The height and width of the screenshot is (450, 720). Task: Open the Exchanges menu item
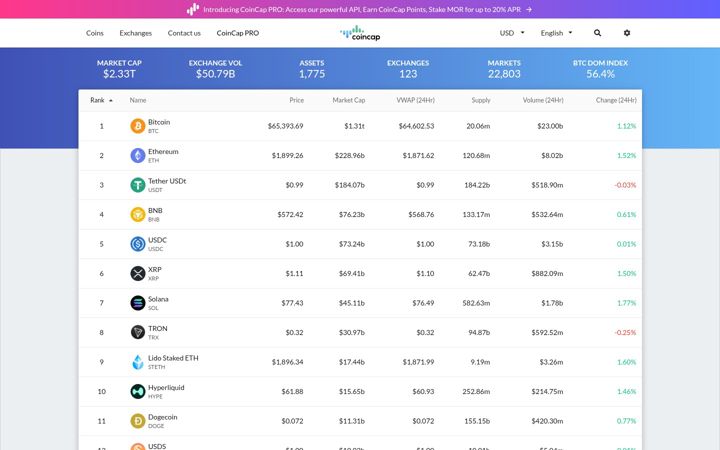[135, 33]
